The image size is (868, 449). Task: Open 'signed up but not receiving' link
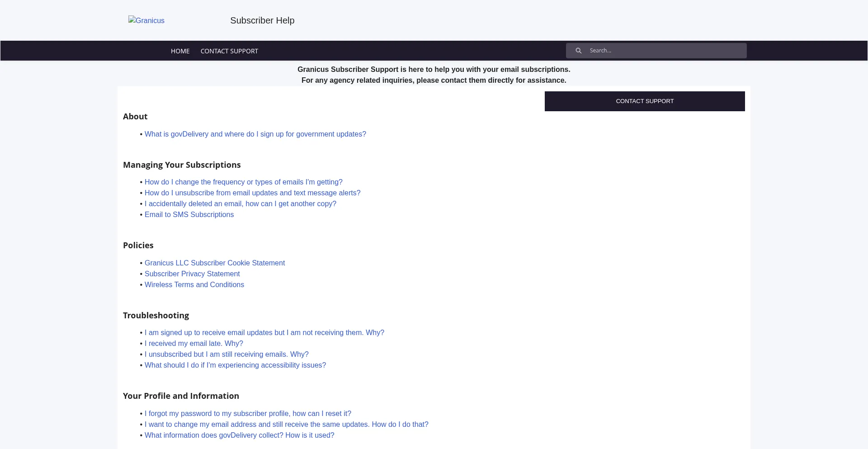264,333
